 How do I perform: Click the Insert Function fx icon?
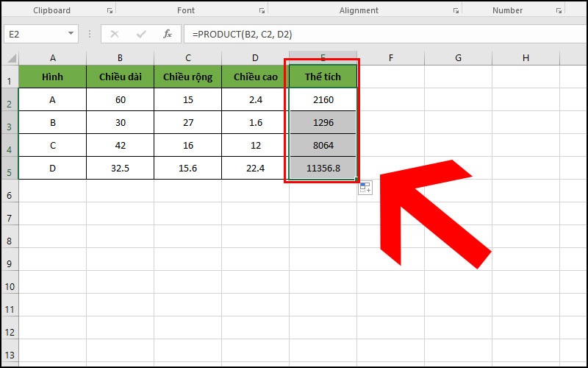tap(168, 34)
